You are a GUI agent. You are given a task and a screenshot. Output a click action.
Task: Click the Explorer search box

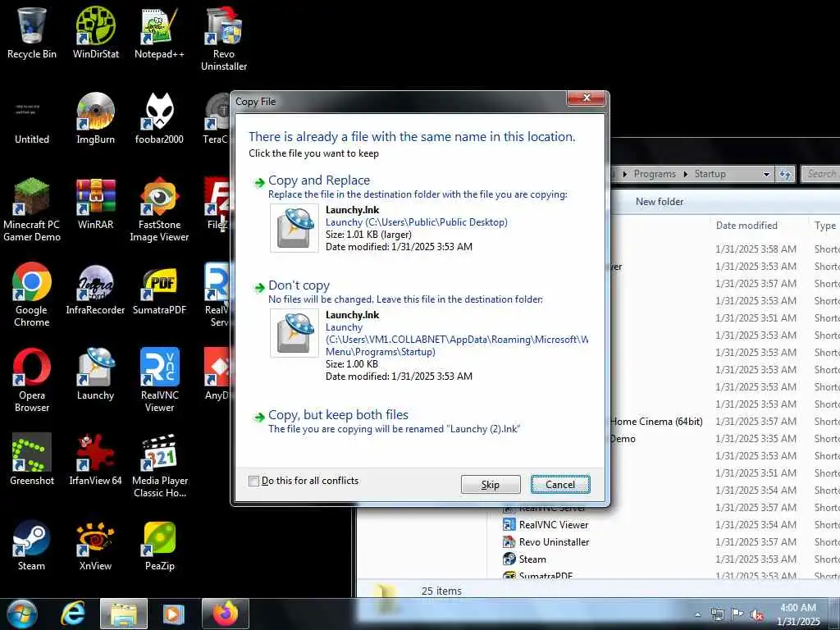(820, 174)
